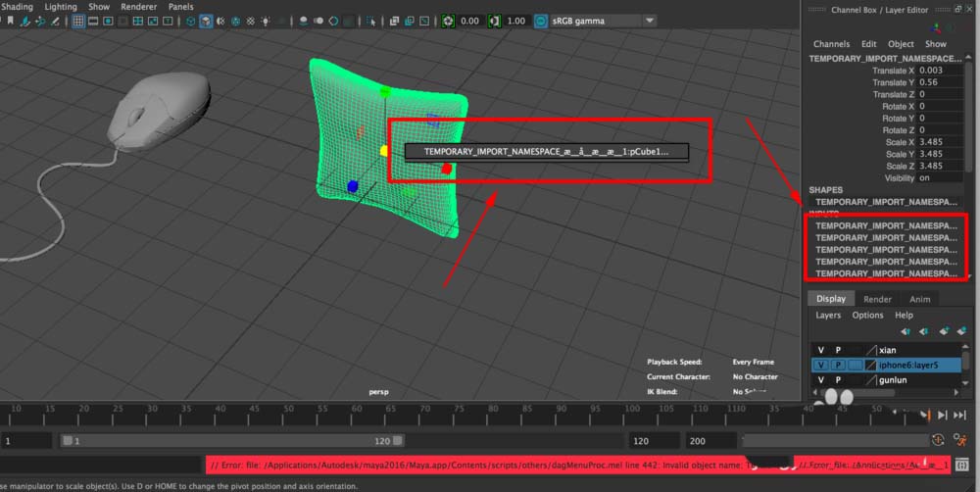Toggle P playback of iphone6:layer5
This screenshot has width=980, height=492.
click(x=838, y=366)
